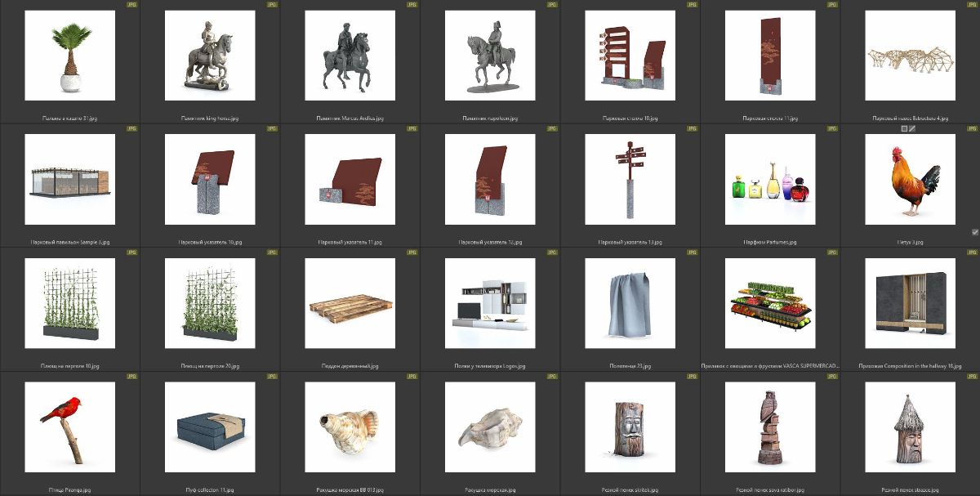The width and height of the screenshot is (980, 496).
Task: Pick the TV shelves Logos thumbnail
Action: [490, 304]
